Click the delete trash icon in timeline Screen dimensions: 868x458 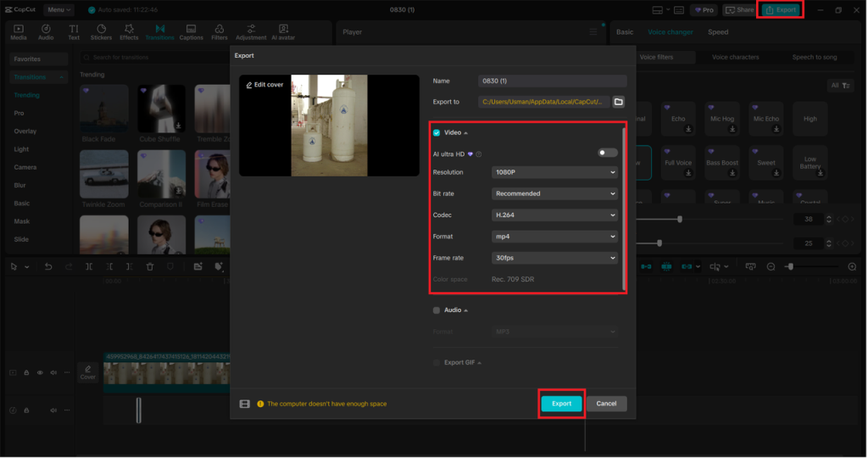pyautogui.click(x=149, y=266)
